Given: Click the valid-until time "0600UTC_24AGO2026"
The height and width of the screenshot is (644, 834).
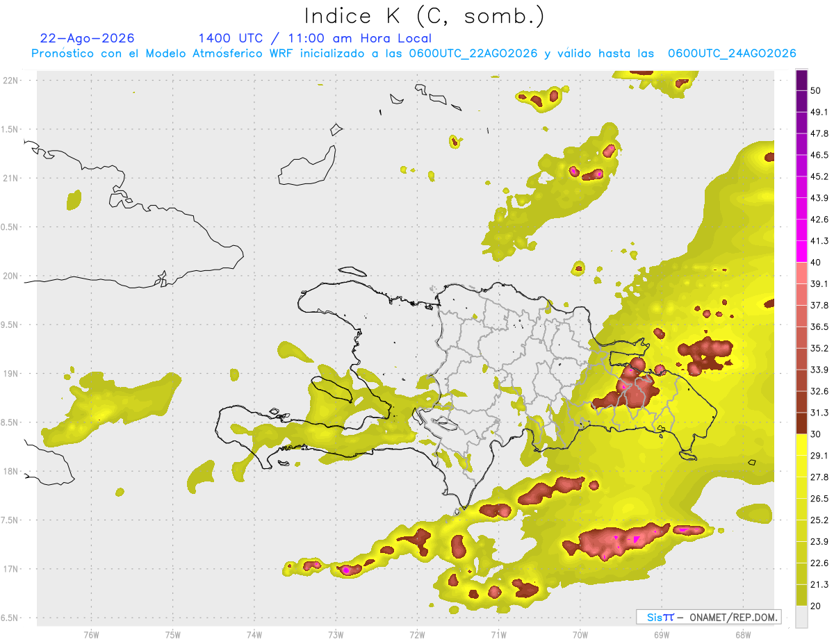Looking at the screenshot, I should tap(731, 53).
